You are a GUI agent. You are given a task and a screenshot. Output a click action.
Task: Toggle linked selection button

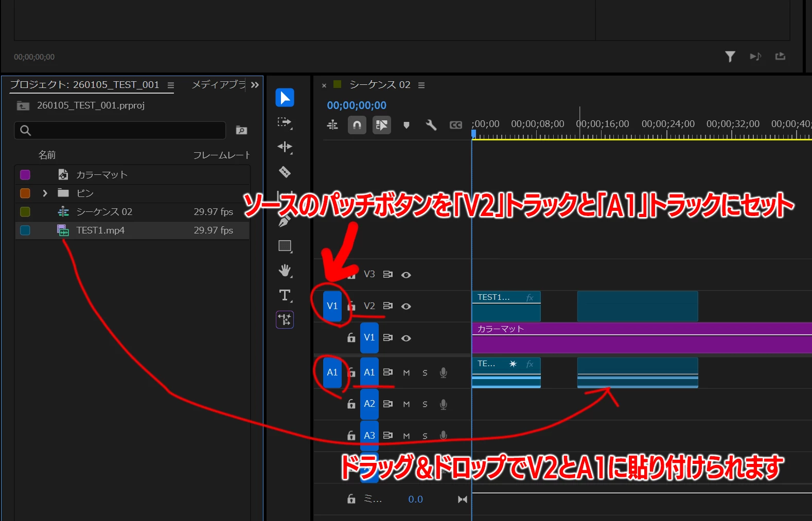click(x=382, y=125)
